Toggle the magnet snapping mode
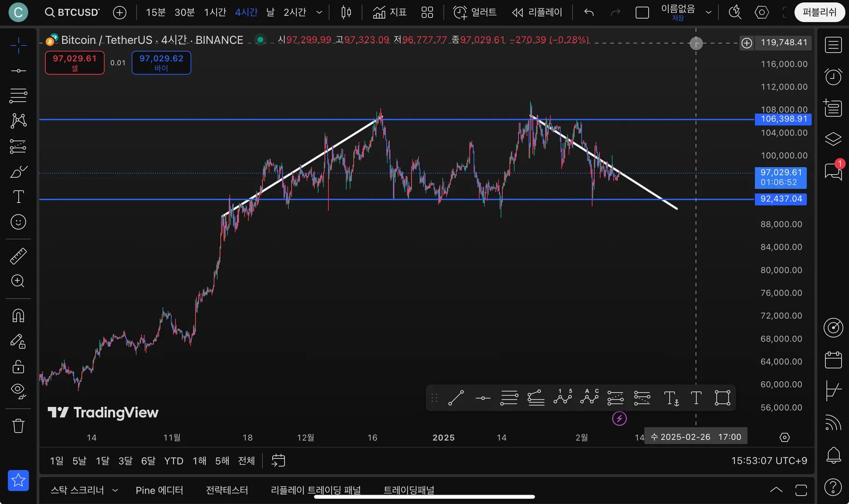This screenshot has height=504, width=849. (18, 316)
